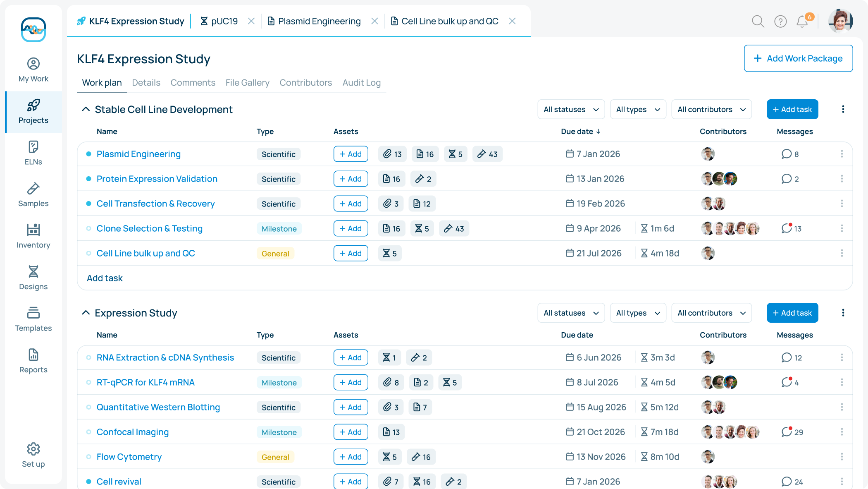
Task: Open the ELNs panel in the sidebar
Action: 33,153
